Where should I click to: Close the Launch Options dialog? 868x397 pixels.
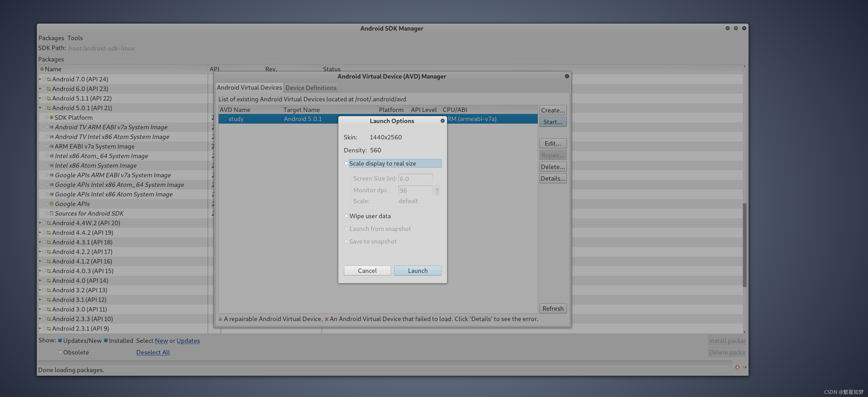[x=442, y=121]
